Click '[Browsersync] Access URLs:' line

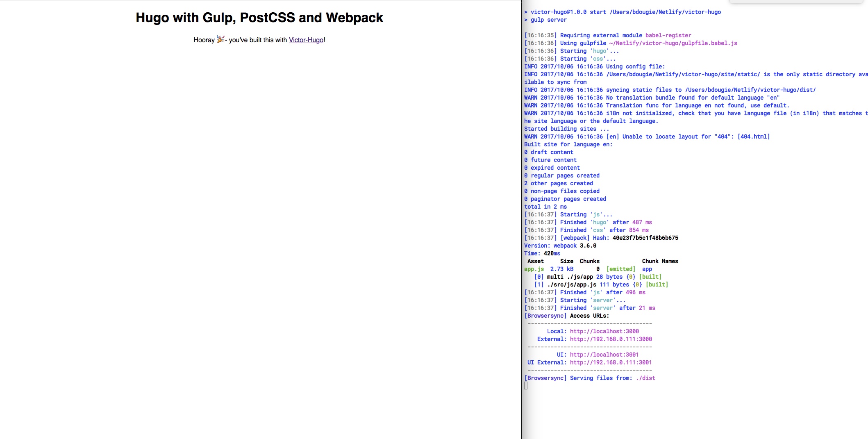(x=567, y=316)
